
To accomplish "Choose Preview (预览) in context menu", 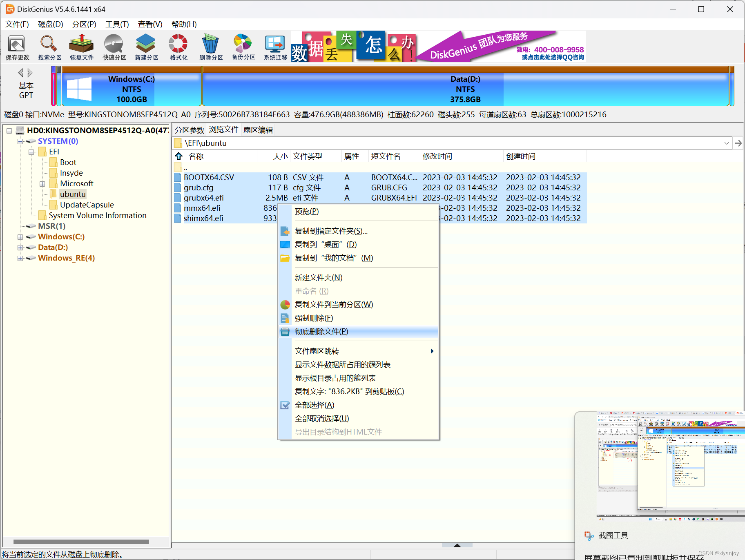I will point(359,211).
